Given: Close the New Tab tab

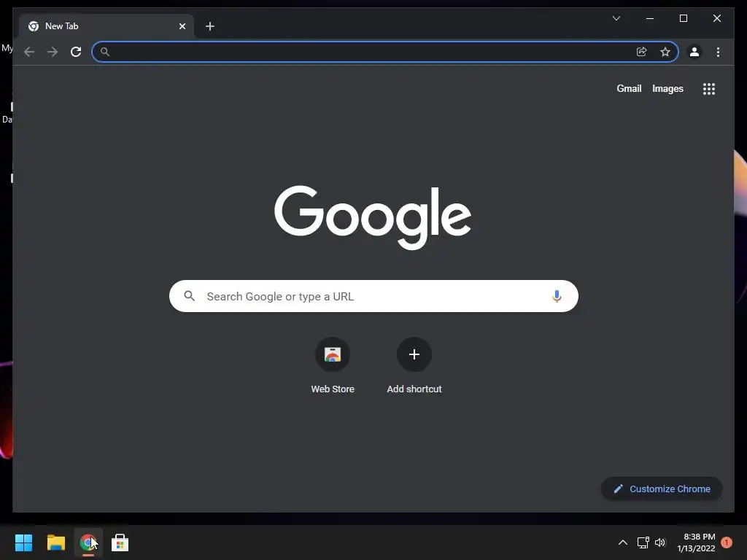Looking at the screenshot, I should point(182,26).
